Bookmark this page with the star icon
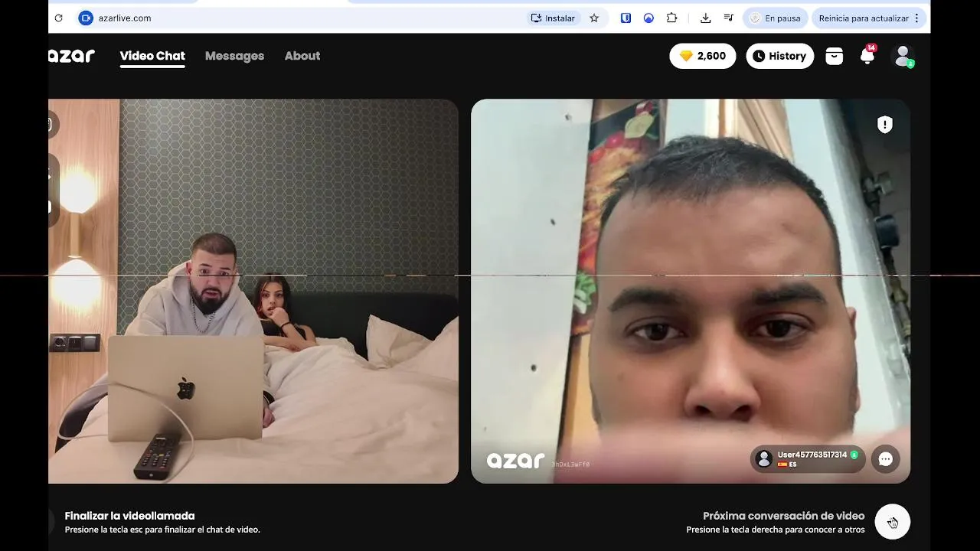This screenshot has height=551, width=980. click(594, 18)
